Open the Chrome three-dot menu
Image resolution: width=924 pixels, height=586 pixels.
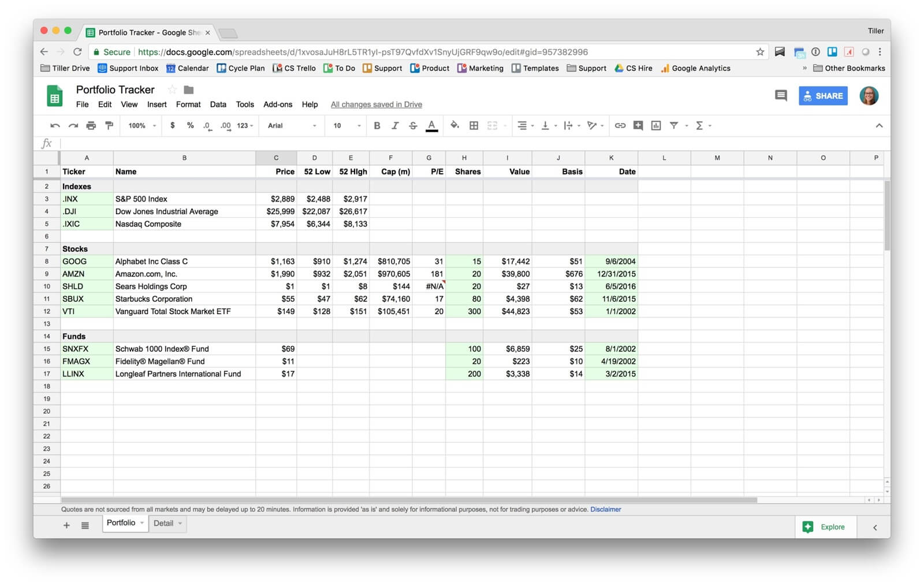click(880, 52)
